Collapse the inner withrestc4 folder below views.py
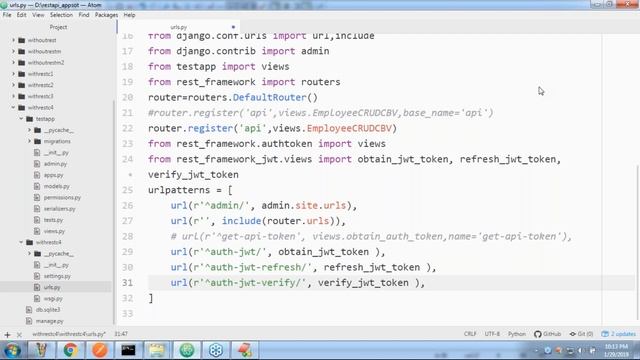The height and width of the screenshot is (360, 640). pyautogui.click(x=21, y=242)
